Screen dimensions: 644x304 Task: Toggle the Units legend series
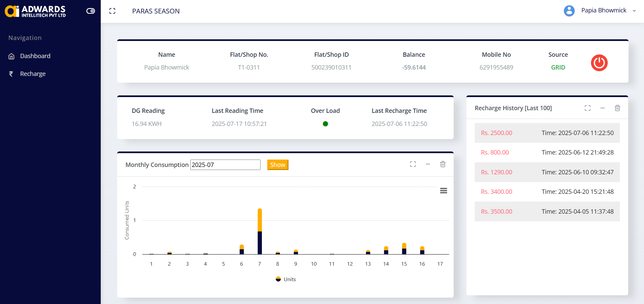[x=286, y=279]
